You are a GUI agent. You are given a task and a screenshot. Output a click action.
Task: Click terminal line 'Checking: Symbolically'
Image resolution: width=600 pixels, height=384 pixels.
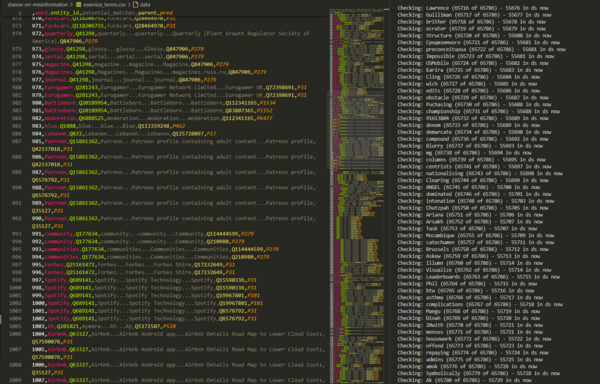478,373
